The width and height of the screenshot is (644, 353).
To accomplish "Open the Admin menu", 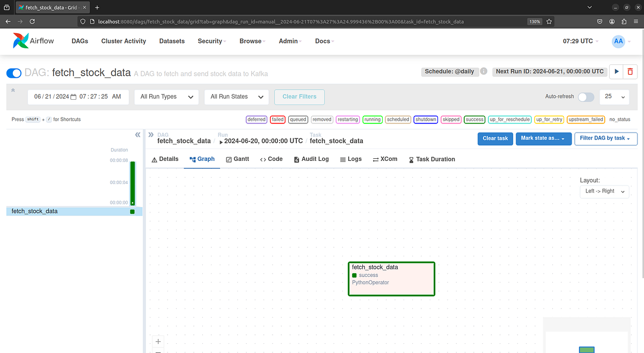I will point(288,41).
